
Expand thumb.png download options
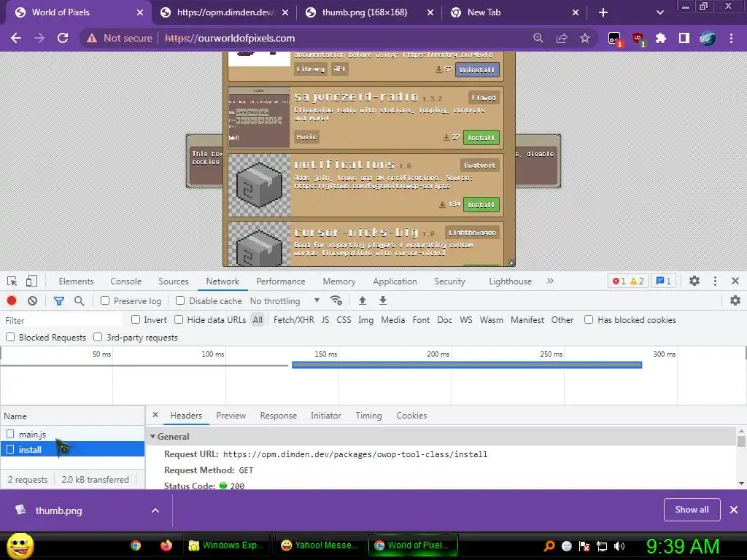pos(155,510)
